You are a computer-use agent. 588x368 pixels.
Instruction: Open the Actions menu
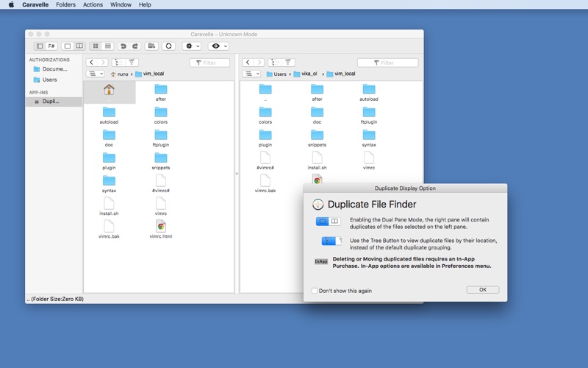(x=93, y=4)
